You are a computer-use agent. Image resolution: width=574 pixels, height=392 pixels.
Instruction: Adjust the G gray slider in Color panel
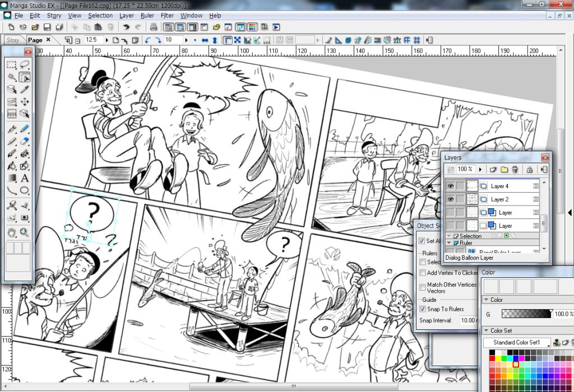tap(526, 314)
